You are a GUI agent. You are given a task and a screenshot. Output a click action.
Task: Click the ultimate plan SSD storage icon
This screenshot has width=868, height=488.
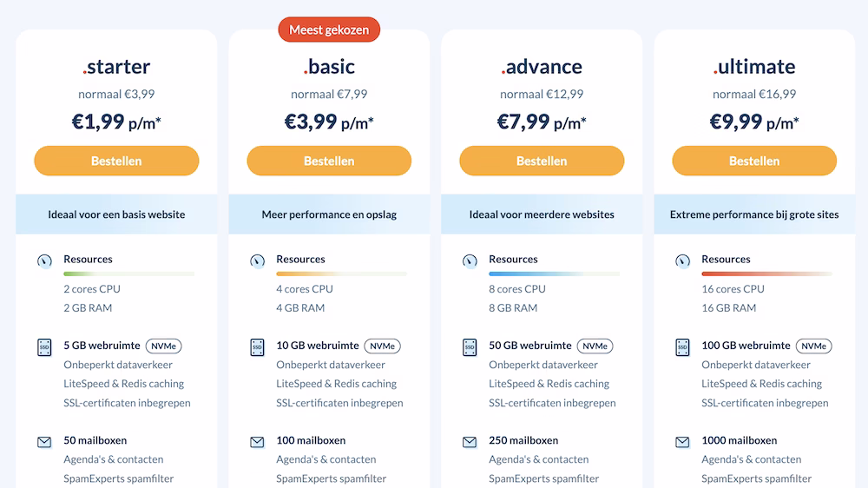click(x=682, y=347)
